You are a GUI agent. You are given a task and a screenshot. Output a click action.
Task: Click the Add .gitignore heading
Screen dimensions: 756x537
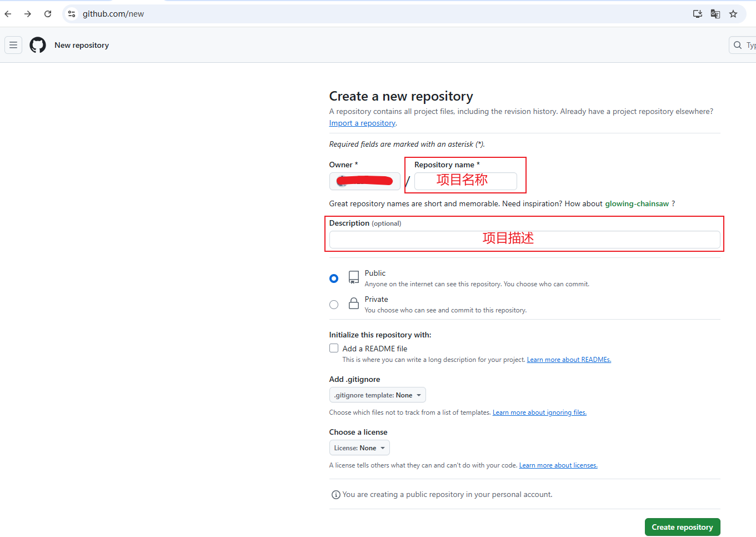coord(354,379)
